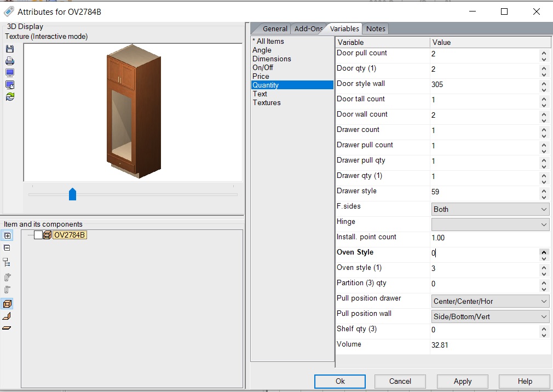Image resolution: width=553 pixels, height=392 pixels.
Task: Select the Dimensions category
Action: (x=272, y=59)
